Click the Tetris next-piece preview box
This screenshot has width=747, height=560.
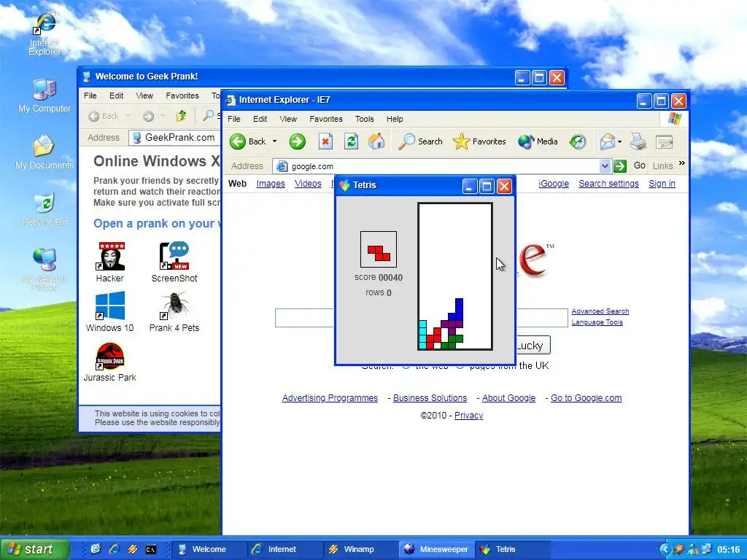pyautogui.click(x=379, y=249)
